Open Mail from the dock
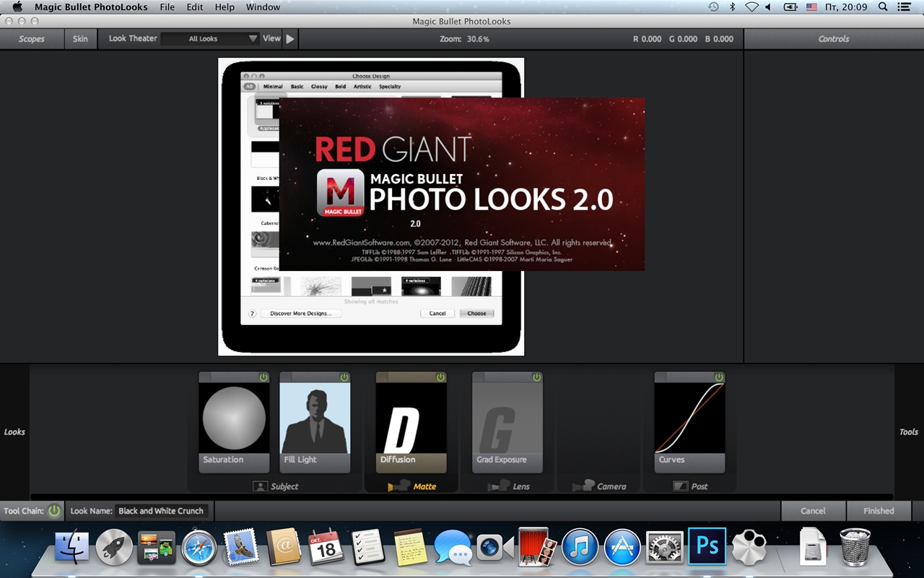Image resolution: width=924 pixels, height=578 pixels. tap(242, 548)
